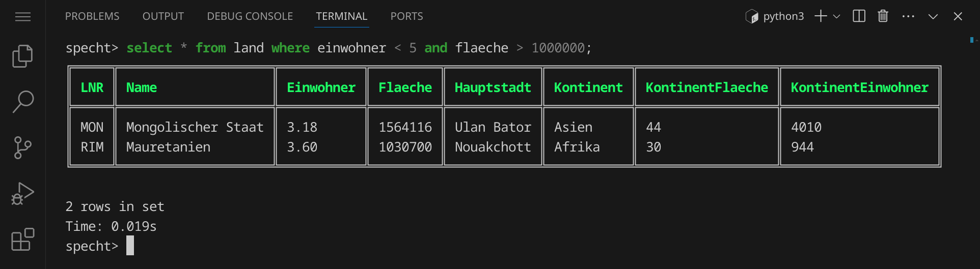
Task: Click the python3 terminal label
Action: [783, 16]
